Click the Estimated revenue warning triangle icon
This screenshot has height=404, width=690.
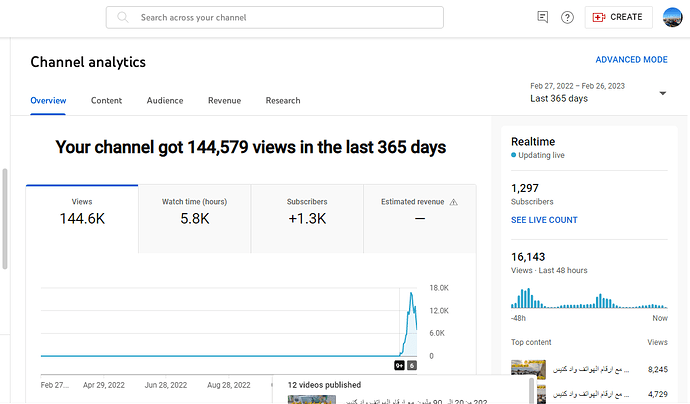[454, 202]
